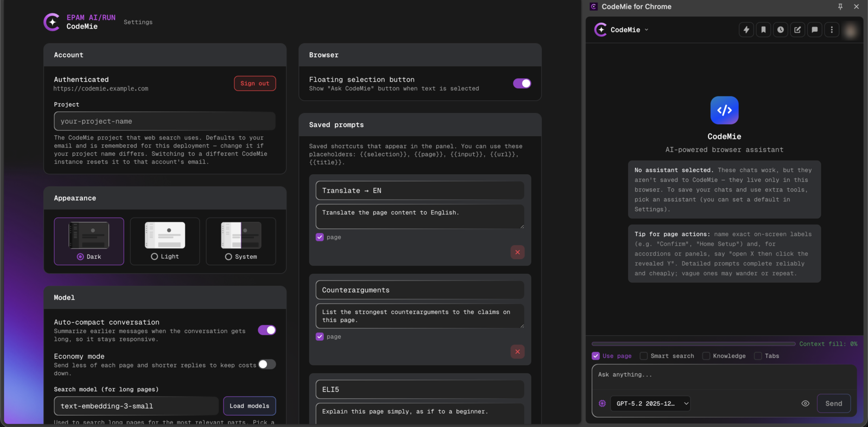The image size is (868, 427).
Task: Uncheck page checkbox under Translate → EN prompt
Action: 320,237
